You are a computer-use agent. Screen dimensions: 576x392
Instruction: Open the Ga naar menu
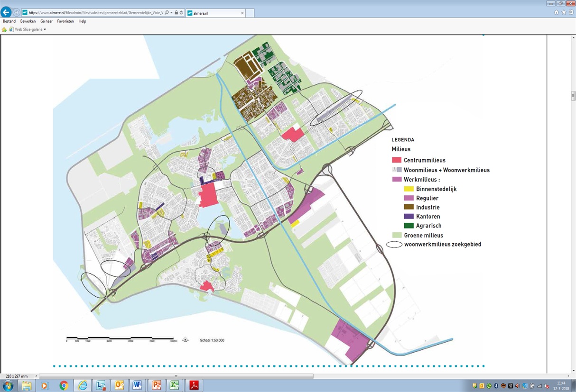tap(46, 21)
